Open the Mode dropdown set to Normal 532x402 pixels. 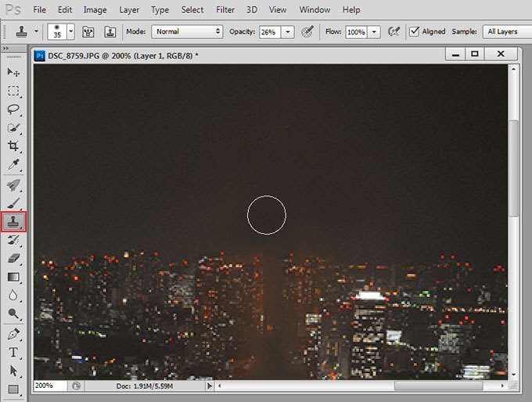tap(187, 32)
